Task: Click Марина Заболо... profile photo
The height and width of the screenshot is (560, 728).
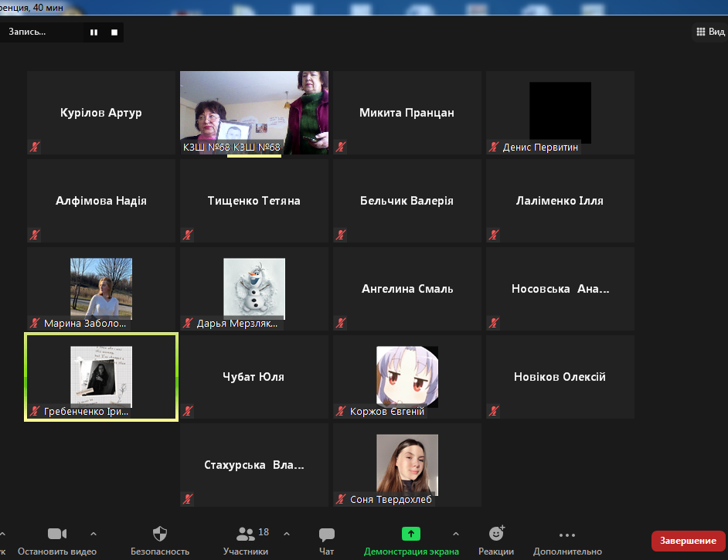Action: coord(101,289)
